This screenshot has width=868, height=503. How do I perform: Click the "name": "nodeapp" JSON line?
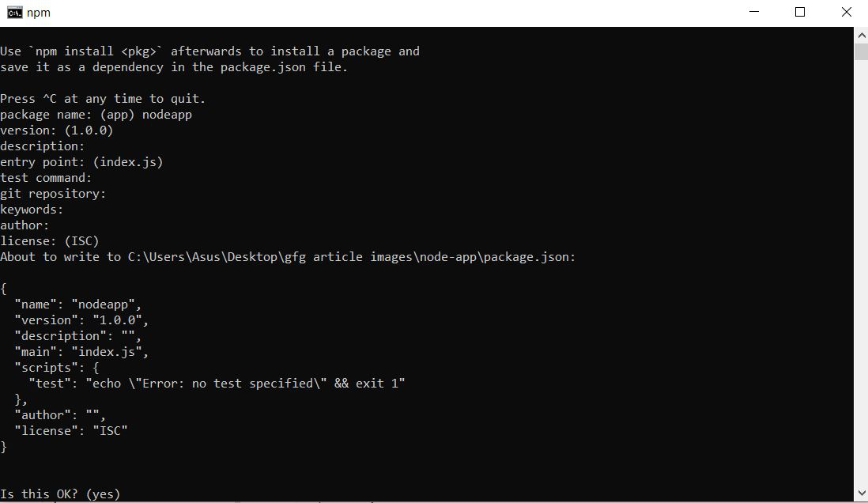point(77,304)
